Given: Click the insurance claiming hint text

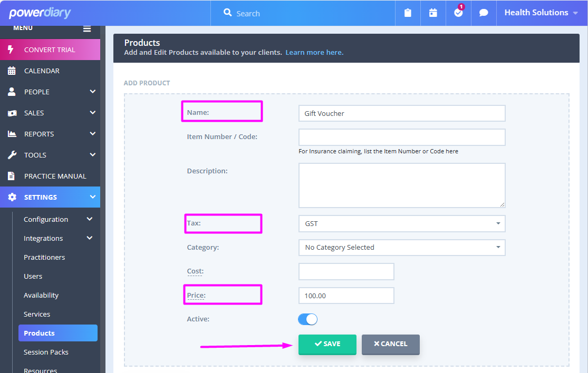Looking at the screenshot, I should point(378,151).
